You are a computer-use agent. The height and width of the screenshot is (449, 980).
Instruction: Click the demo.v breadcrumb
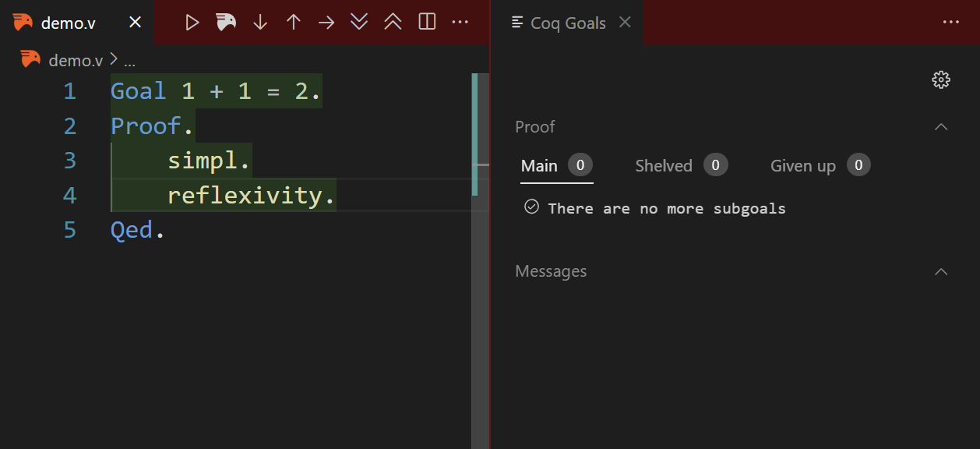click(x=75, y=60)
